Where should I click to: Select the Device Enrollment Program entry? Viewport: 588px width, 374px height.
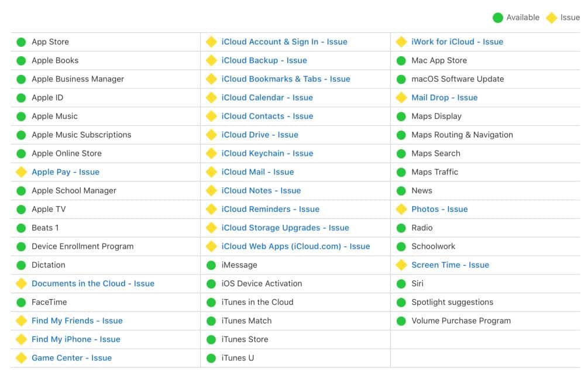[82, 246]
